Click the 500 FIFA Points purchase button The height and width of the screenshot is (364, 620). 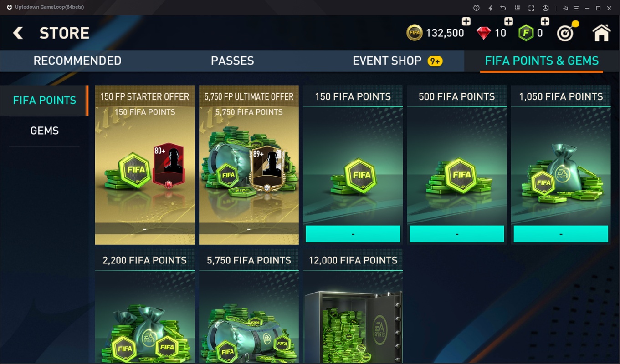pos(456,234)
